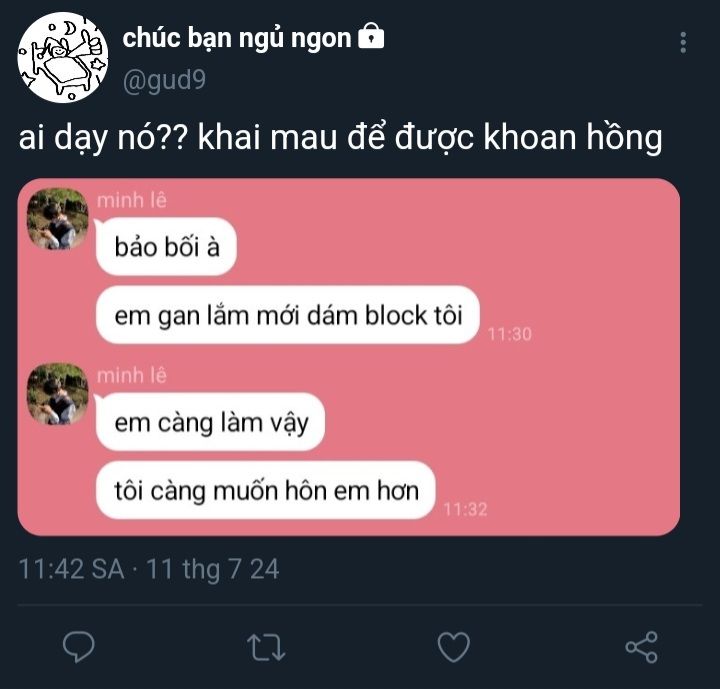Tap the 'em gan lắm mới dám block tôi' bubble

(288, 315)
